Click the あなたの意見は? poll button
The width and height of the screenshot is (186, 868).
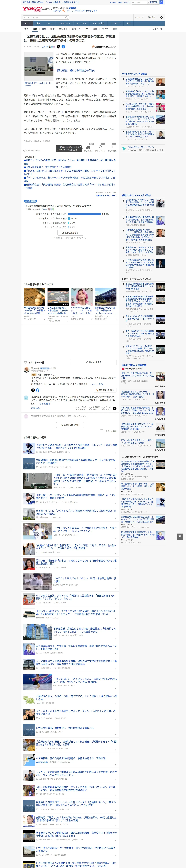click(70, 232)
